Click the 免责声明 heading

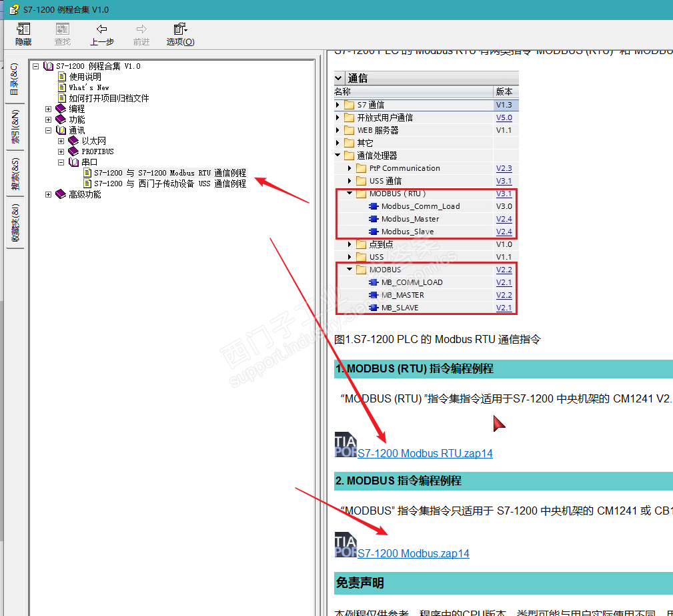click(x=360, y=583)
